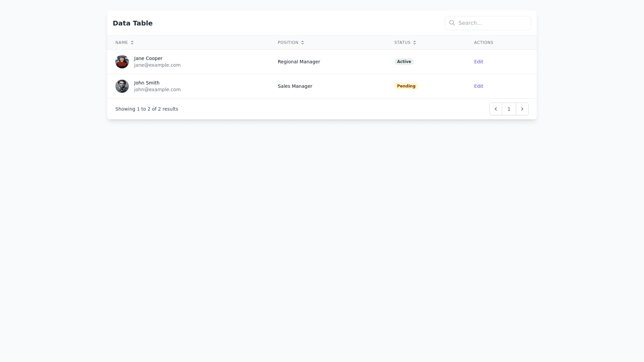Click the search magnifier icon
This screenshot has height=362, width=644.
452,23
